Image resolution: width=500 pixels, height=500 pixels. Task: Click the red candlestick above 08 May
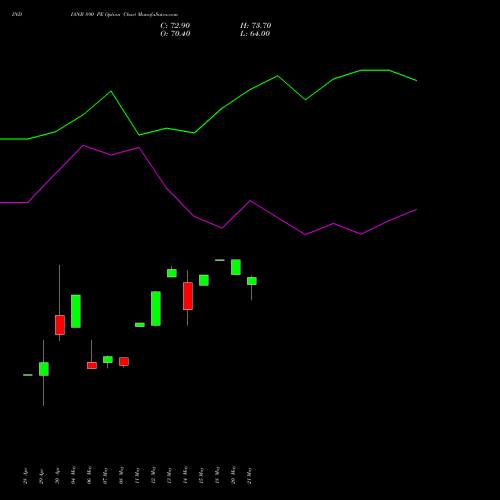pos(124,361)
